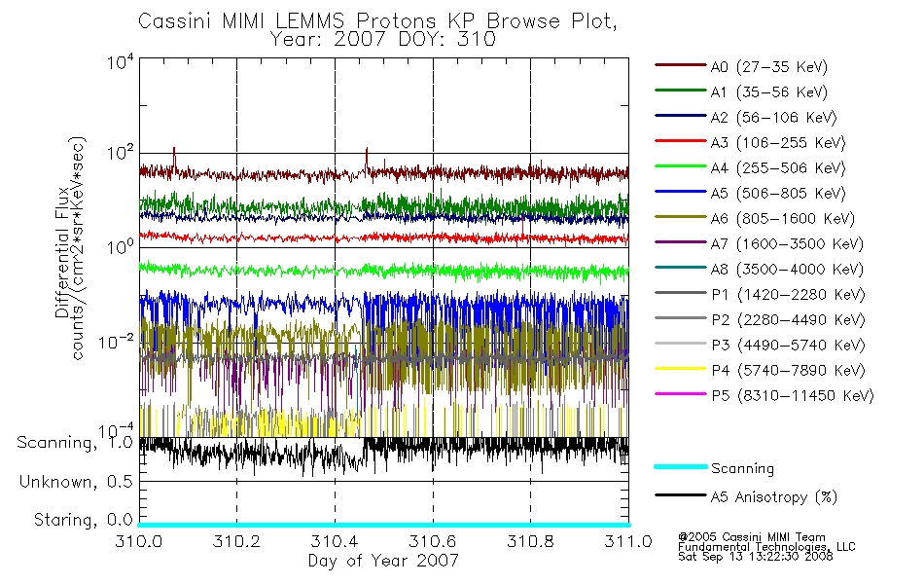Click the purple A7 legend line

[681, 242]
